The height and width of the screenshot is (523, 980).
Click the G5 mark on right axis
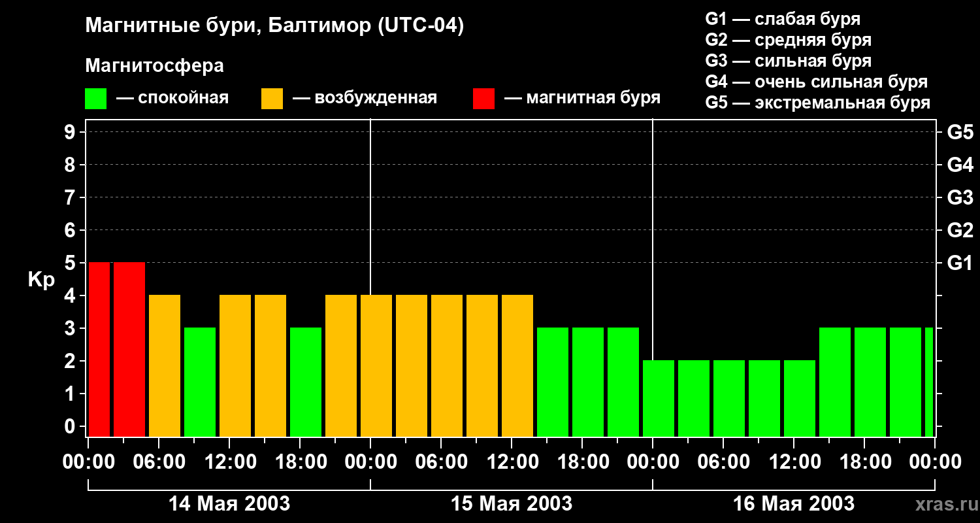point(960,133)
